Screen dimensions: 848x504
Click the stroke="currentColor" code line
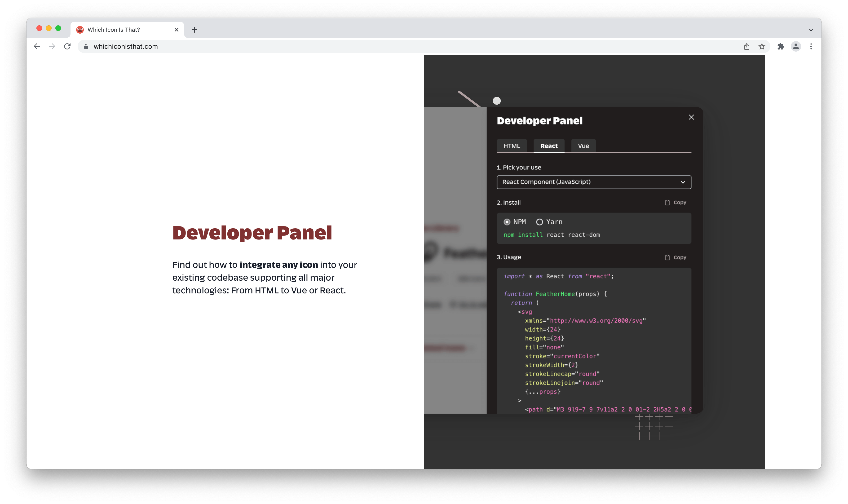[562, 356]
